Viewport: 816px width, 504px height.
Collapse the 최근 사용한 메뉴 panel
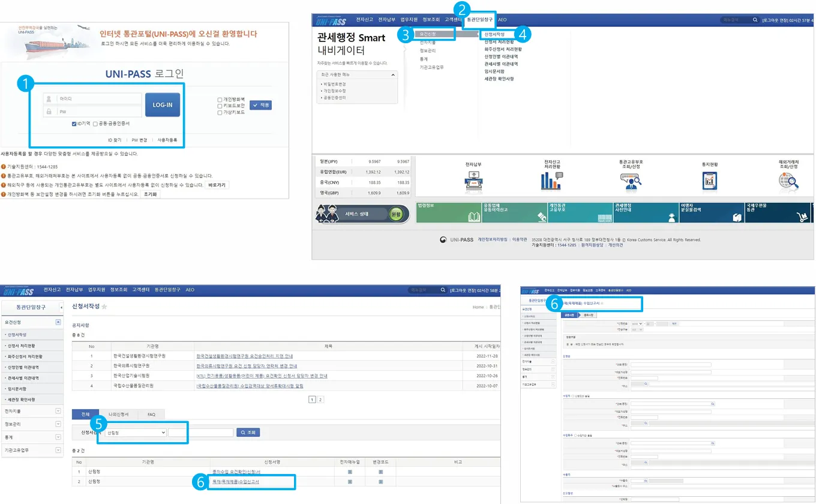click(x=393, y=75)
